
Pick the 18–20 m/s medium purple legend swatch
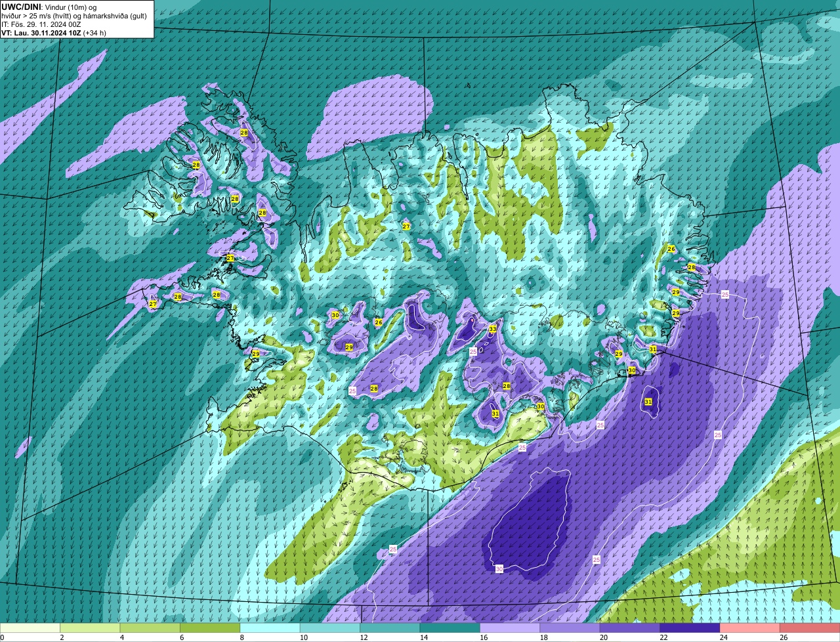[570, 628]
